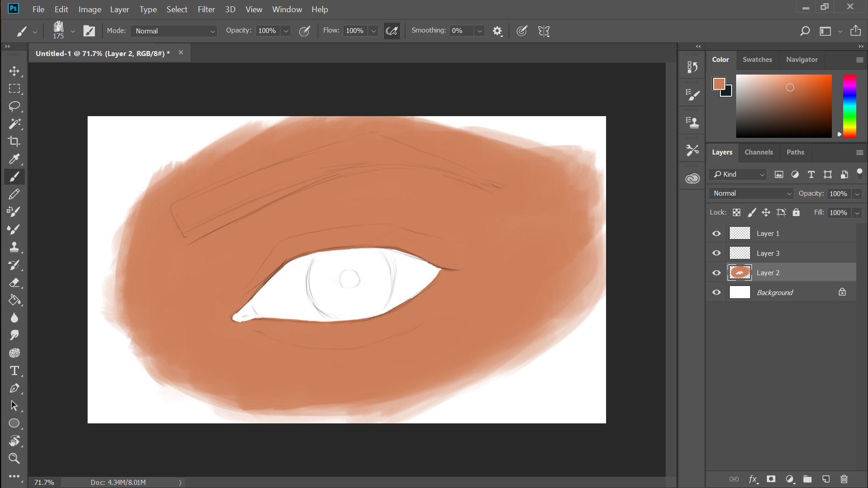
Task: Expand the Smoothing slider arrow
Action: (x=480, y=31)
